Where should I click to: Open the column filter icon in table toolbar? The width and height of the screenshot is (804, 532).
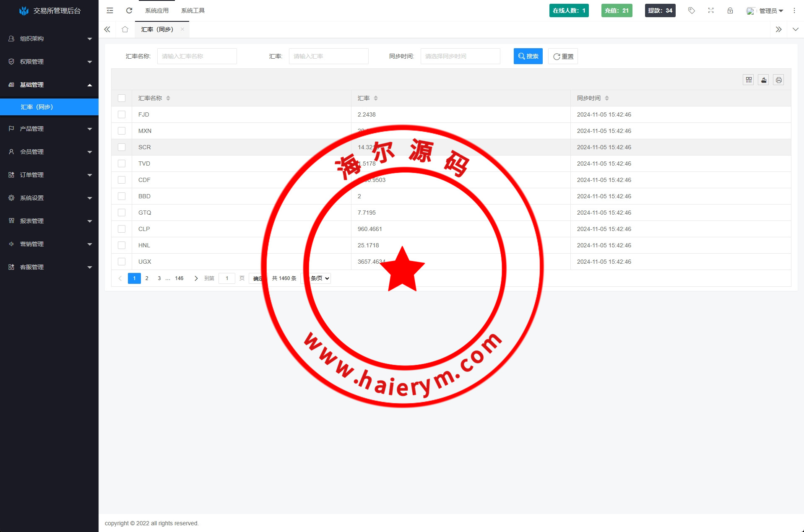(749, 80)
